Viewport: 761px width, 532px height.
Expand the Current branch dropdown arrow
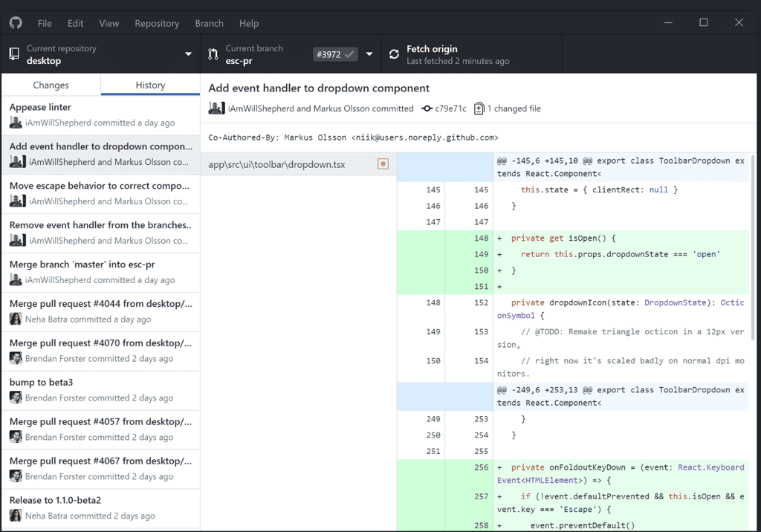(369, 54)
